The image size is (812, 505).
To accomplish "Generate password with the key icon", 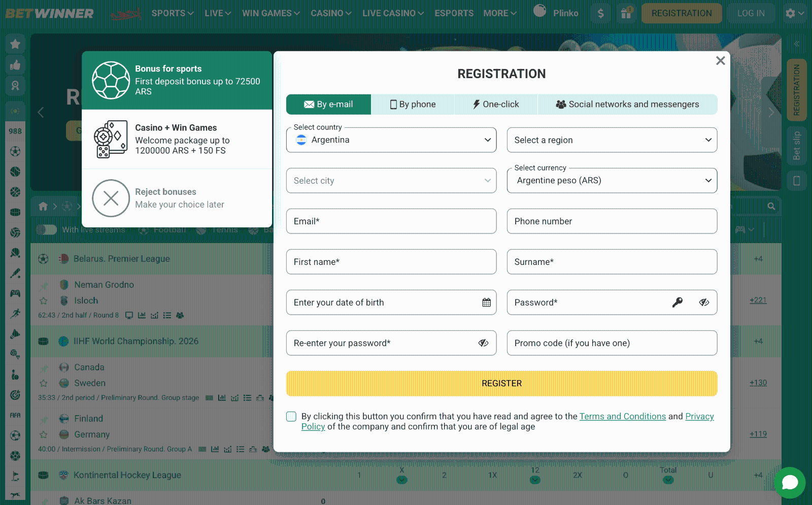I will tap(677, 302).
